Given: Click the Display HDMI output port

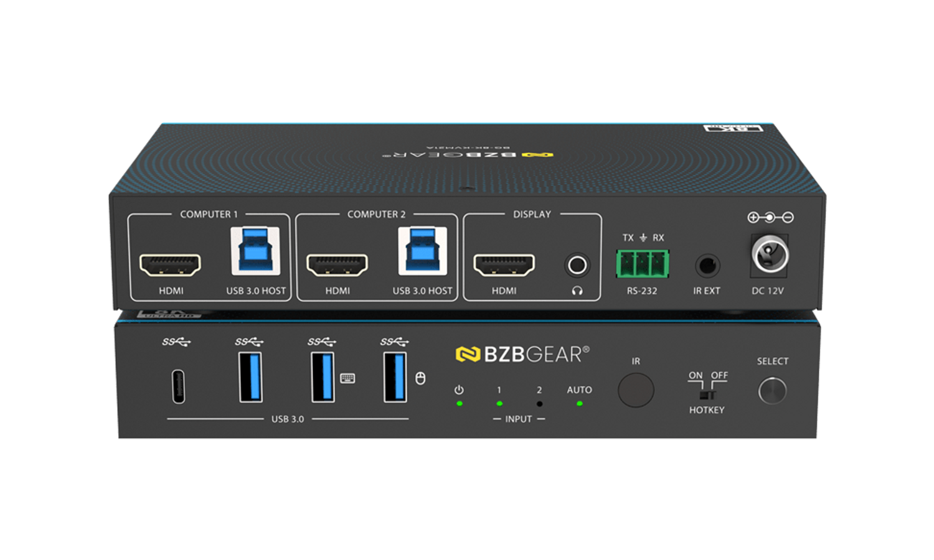Looking at the screenshot, I should (x=504, y=265).
